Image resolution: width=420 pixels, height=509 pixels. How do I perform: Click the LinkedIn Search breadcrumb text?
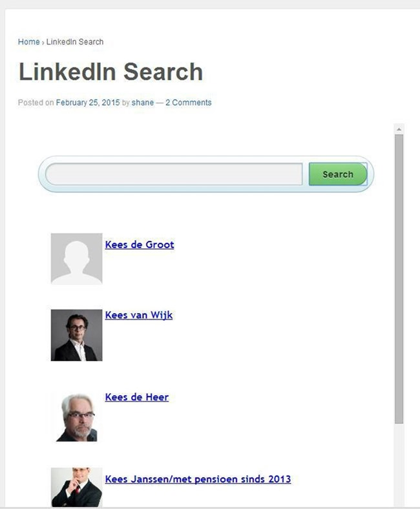tap(75, 42)
